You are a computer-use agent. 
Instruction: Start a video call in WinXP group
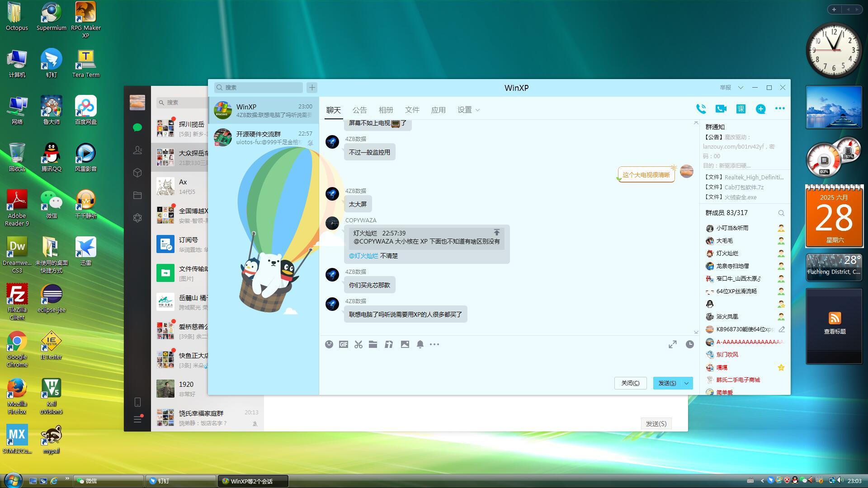721,109
